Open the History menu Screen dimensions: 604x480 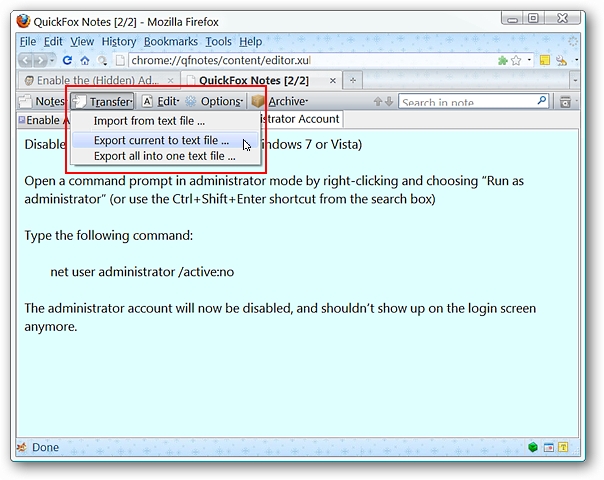(119, 42)
